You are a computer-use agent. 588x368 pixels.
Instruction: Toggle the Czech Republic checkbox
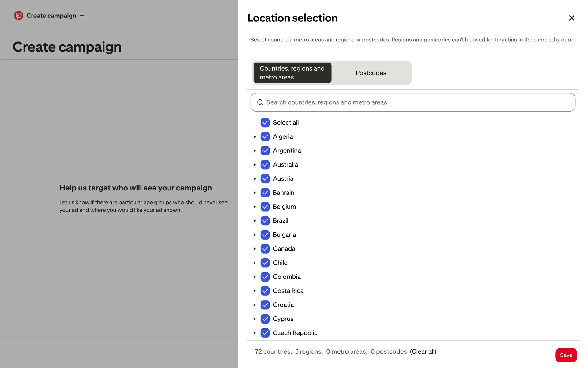click(265, 333)
